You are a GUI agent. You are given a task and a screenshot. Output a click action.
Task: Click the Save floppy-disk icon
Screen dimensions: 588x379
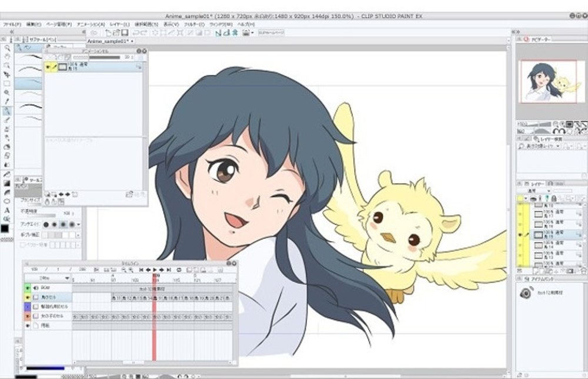(125, 32)
